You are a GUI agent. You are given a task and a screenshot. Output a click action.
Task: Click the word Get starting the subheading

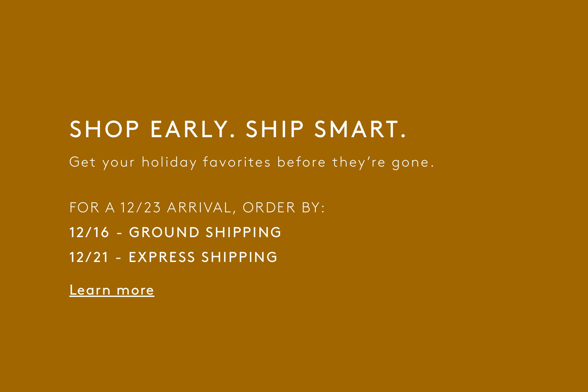83,162
